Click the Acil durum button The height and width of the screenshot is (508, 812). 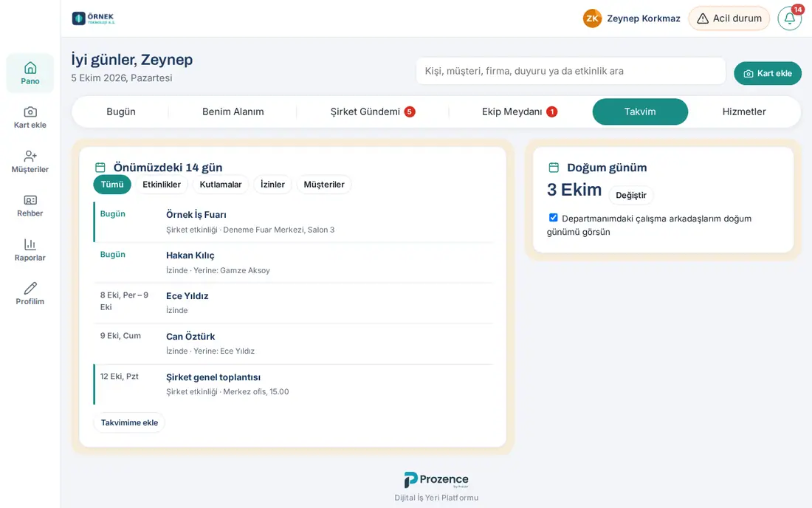tap(729, 18)
